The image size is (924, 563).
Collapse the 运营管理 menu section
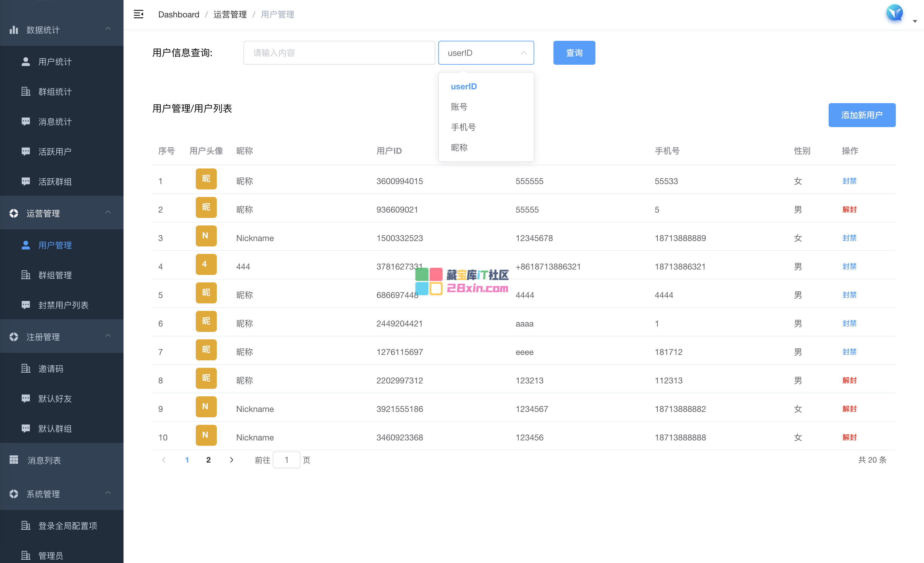[108, 212]
